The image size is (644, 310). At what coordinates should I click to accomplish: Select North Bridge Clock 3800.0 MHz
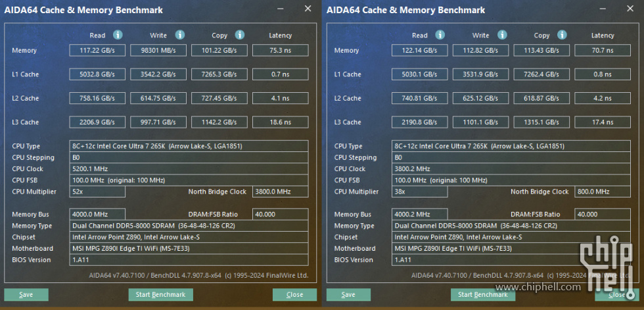click(280, 192)
